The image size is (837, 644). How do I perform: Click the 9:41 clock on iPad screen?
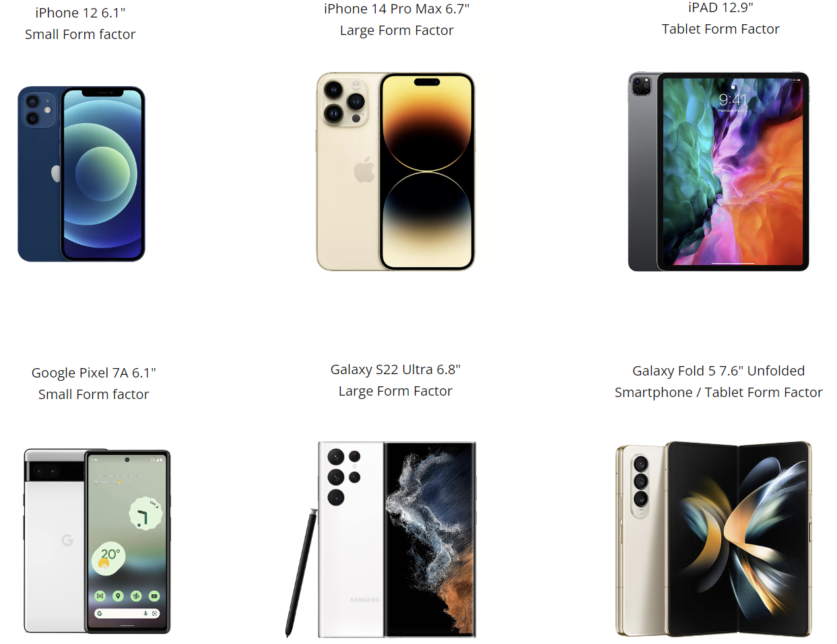coord(733,100)
